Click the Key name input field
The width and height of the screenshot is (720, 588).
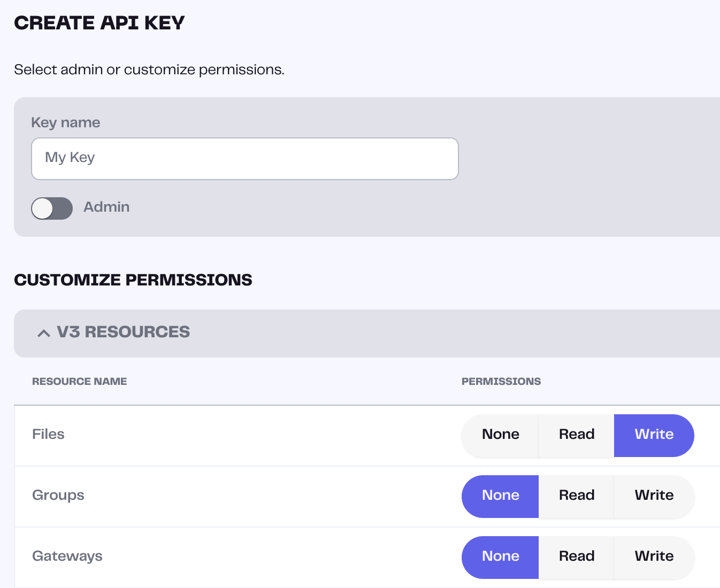244,158
